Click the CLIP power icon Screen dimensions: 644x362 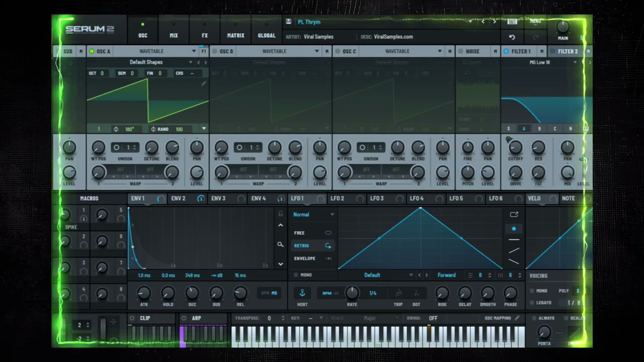click(132, 318)
